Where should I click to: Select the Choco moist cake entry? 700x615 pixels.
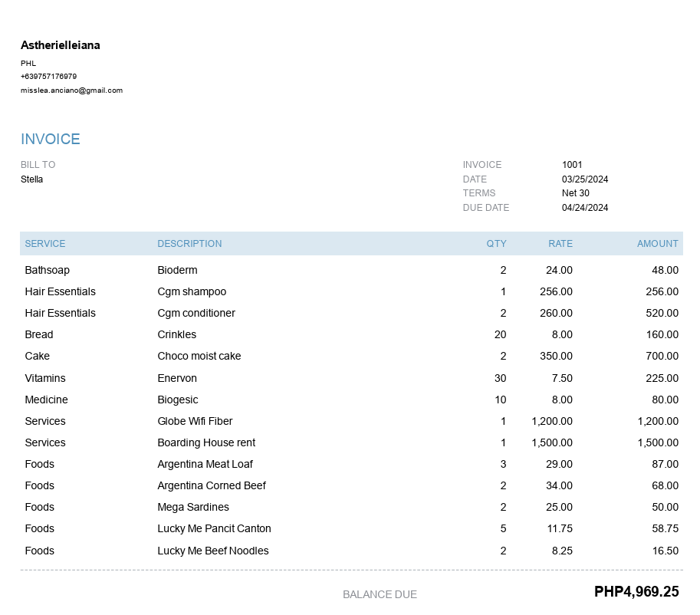tap(199, 356)
